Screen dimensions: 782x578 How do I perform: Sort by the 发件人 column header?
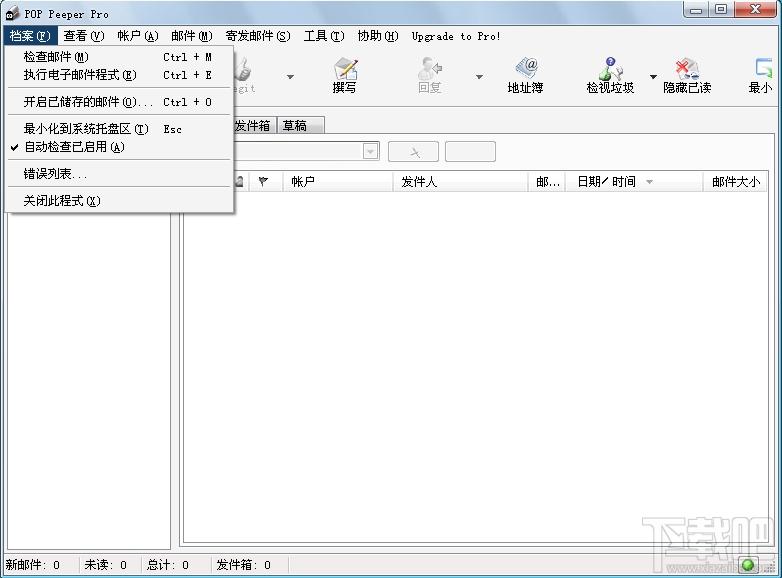460,182
